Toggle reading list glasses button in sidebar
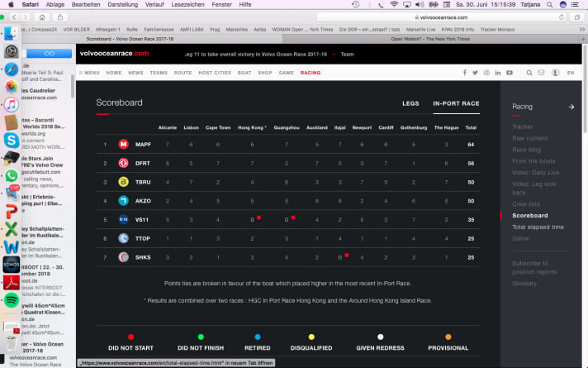 (49, 53)
